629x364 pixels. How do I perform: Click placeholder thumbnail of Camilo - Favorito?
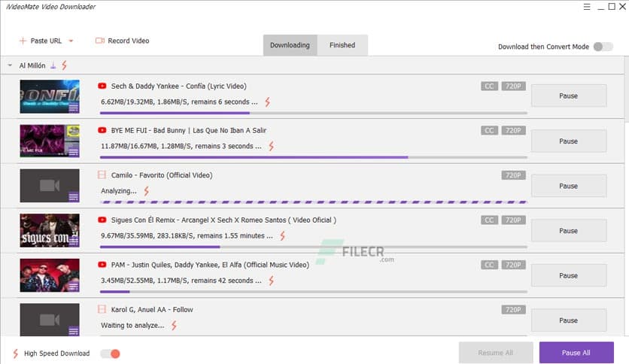(x=50, y=186)
